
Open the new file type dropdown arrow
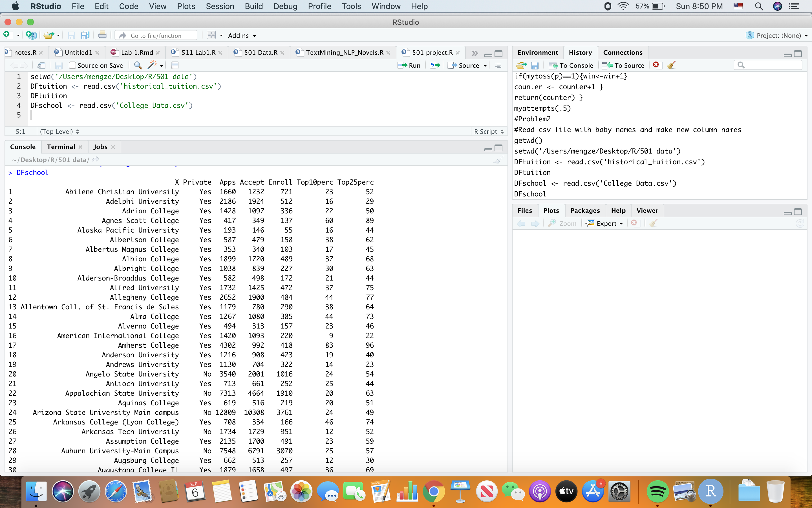[18, 35]
